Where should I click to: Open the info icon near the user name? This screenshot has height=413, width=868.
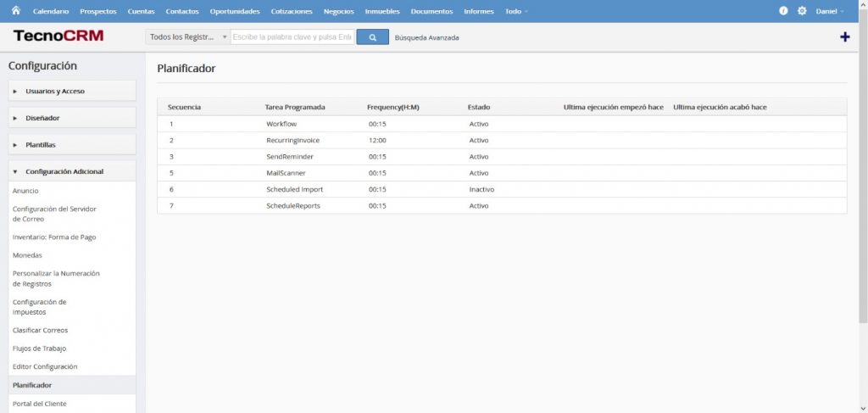[783, 11]
